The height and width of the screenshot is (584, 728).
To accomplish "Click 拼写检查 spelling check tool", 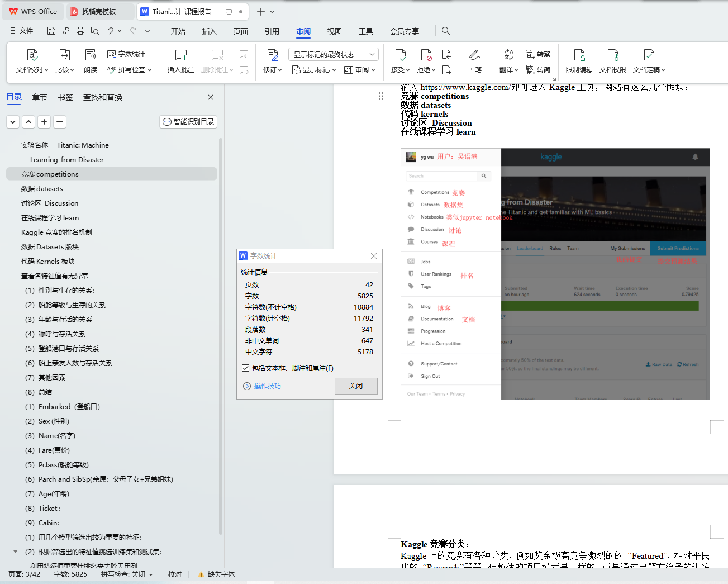I will point(129,70).
